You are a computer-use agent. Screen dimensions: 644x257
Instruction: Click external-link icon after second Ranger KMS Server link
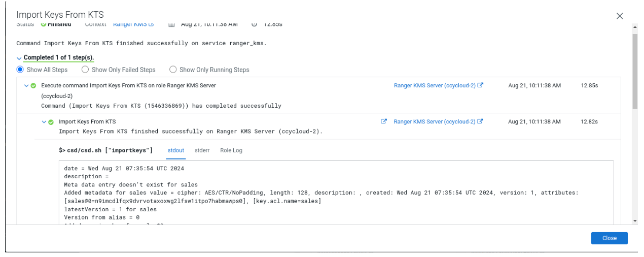481,121
